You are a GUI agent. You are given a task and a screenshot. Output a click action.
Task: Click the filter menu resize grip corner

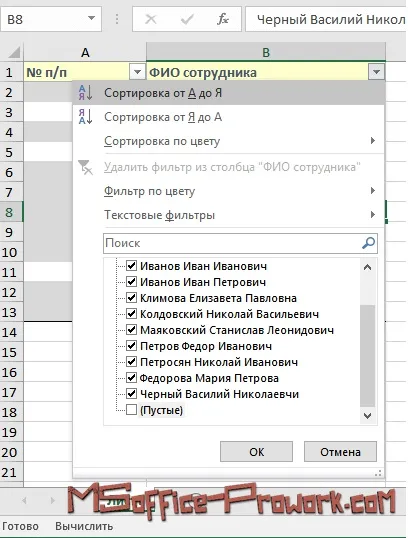pyautogui.click(x=378, y=473)
